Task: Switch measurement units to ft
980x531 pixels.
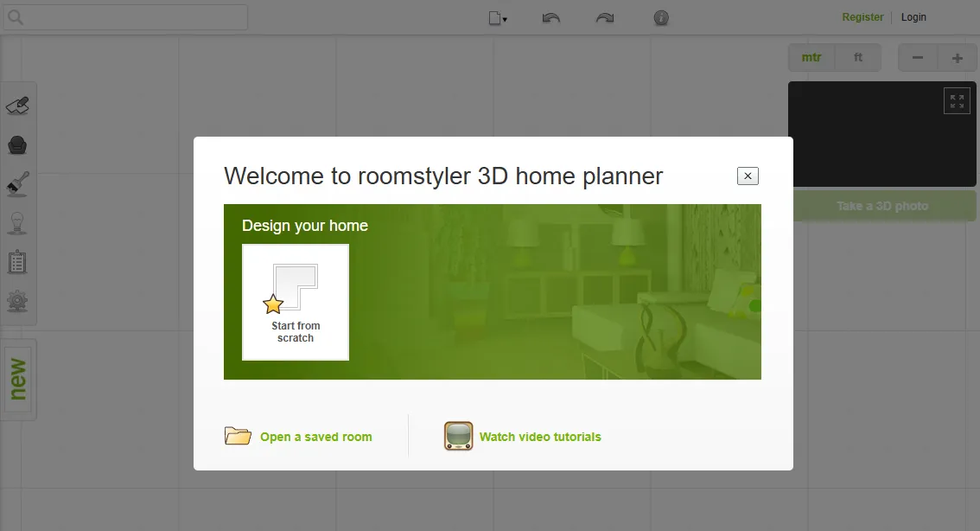Action: 858,57
